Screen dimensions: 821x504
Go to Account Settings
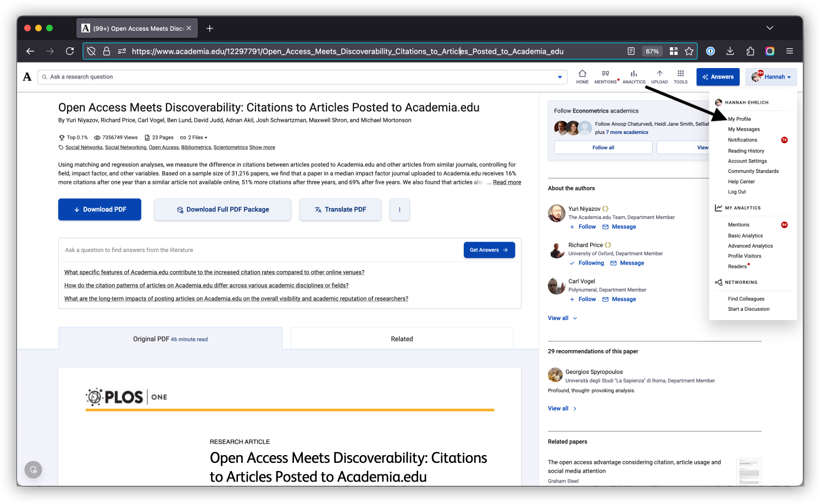[747, 161]
